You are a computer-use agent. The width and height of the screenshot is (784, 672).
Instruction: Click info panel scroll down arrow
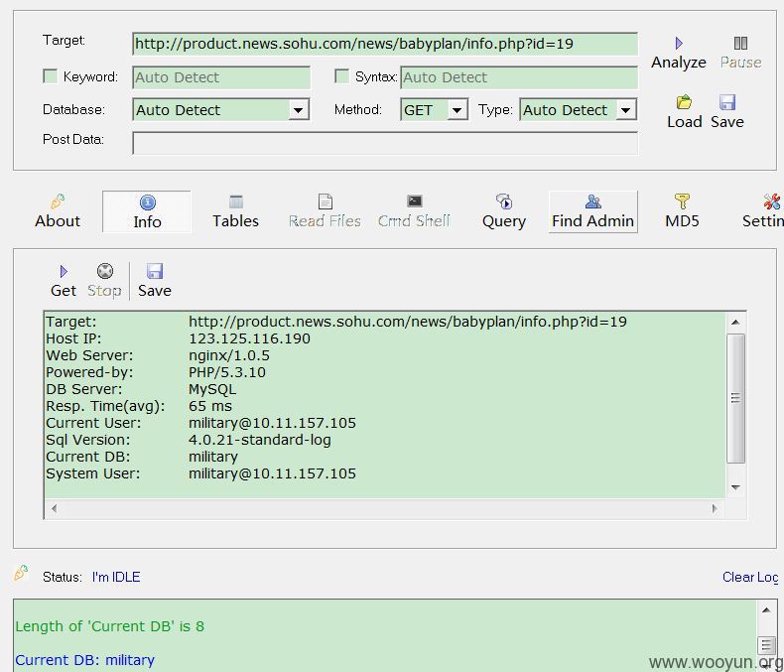(735, 487)
